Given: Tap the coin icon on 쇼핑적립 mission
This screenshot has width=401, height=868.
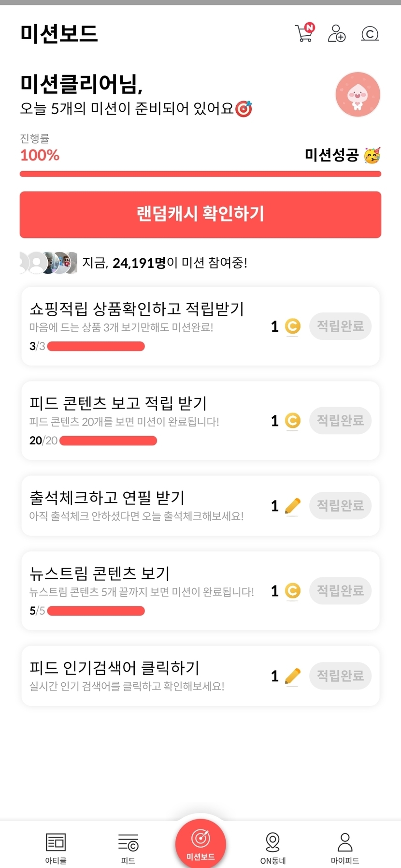Looking at the screenshot, I should [292, 326].
